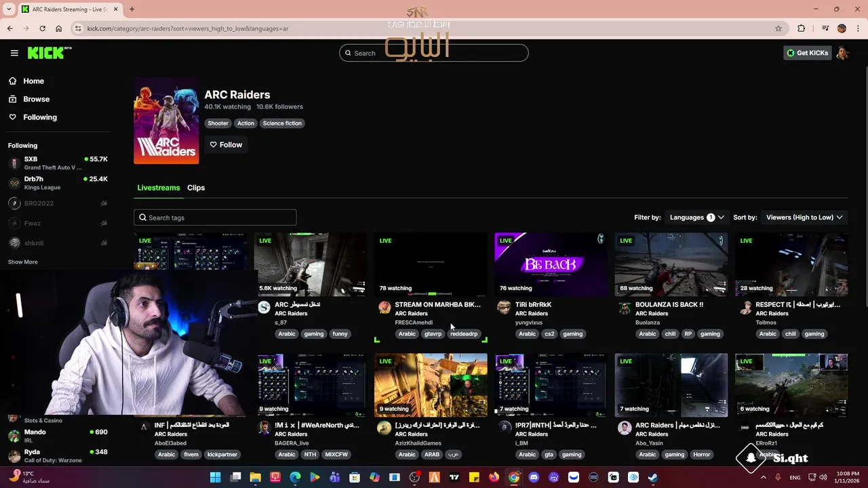Reload the page in Chrome
The height and width of the screenshot is (488, 868).
pos(42,28)
